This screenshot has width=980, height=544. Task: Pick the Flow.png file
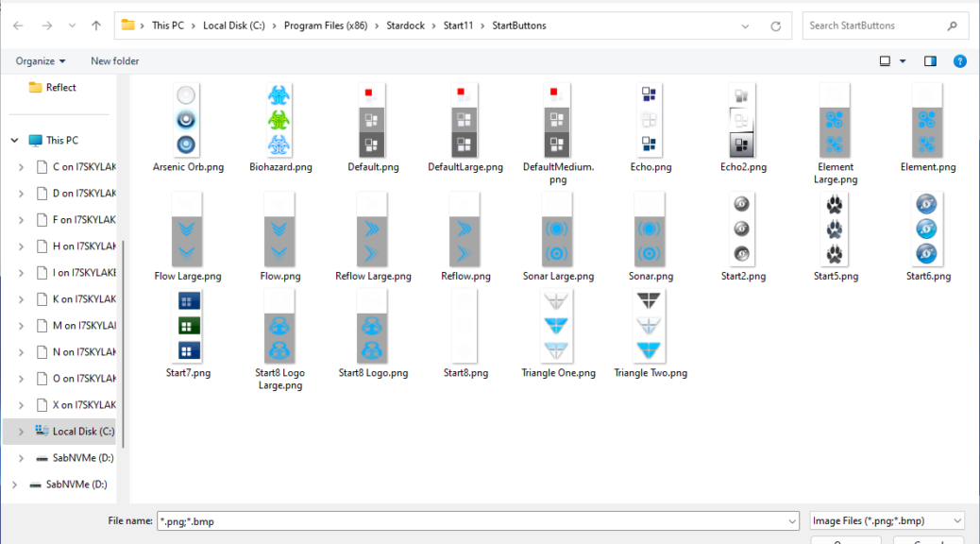click(x=279, y=229)
